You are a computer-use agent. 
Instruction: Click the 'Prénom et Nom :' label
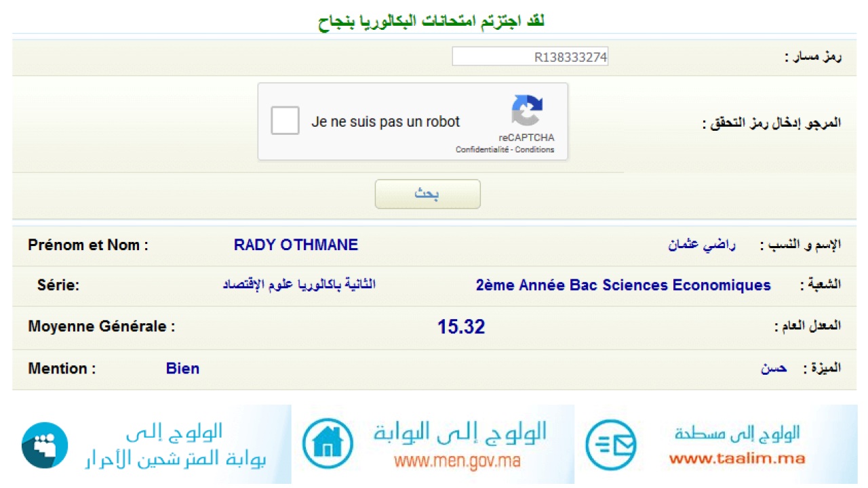tap(88, 245)
